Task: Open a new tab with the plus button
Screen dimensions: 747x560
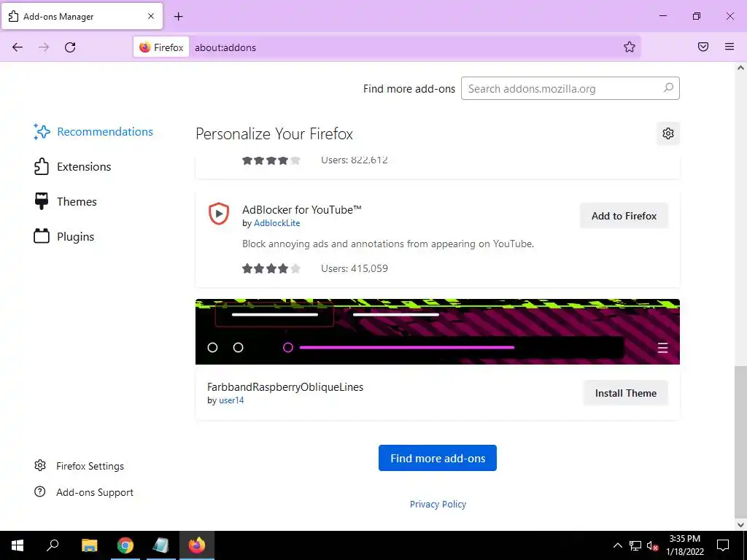Action: [178, 17]
